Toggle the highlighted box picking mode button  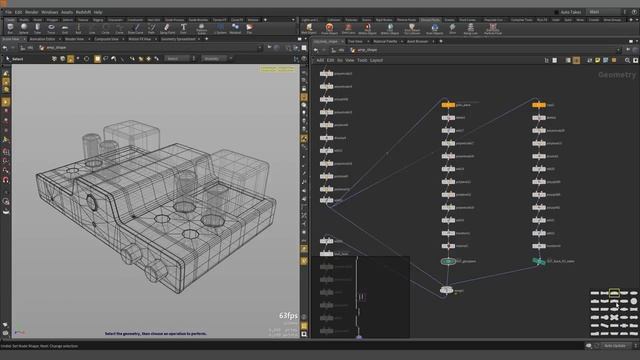pyautogui.click(x=97, y=59)
